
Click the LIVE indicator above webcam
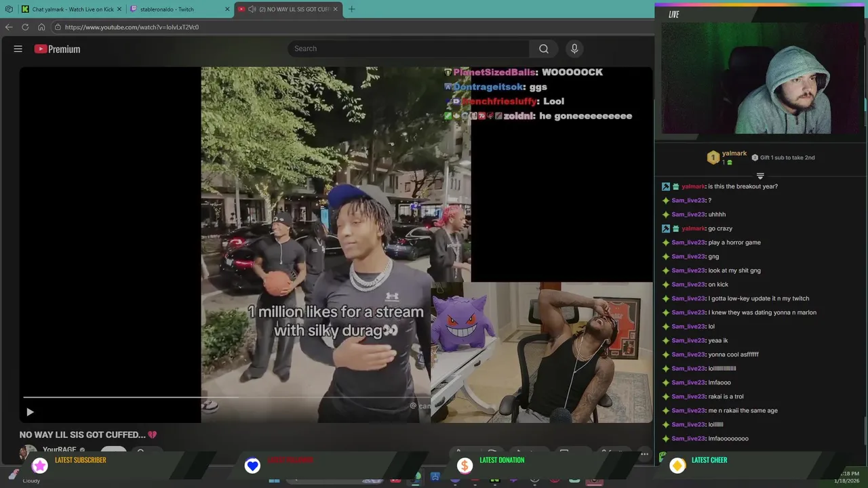click(674, 14)
